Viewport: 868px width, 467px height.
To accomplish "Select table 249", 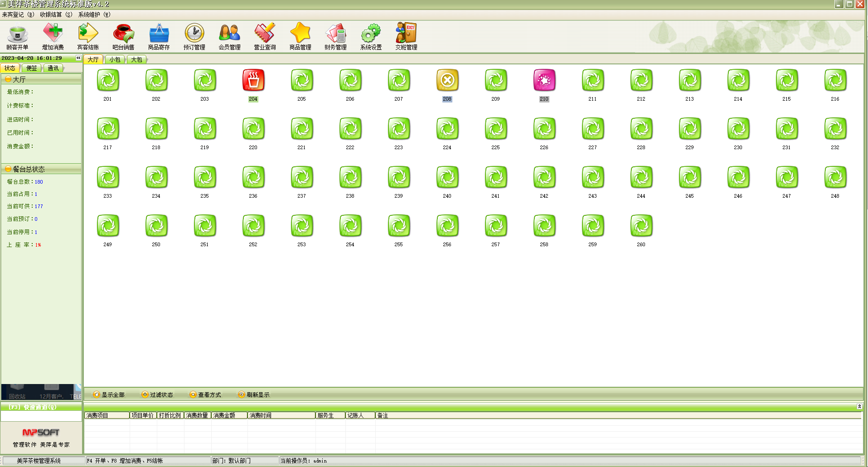I will (108, 226).
